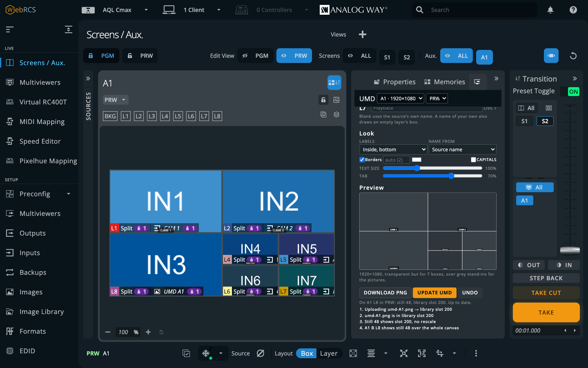Viewport: 588px width, 368px height.
Task: Open the three-dot more options menu
Action: pos(476,353)
